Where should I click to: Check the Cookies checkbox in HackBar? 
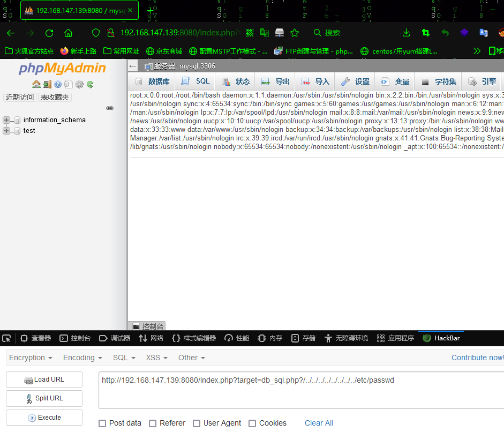(x=252, y=423)
